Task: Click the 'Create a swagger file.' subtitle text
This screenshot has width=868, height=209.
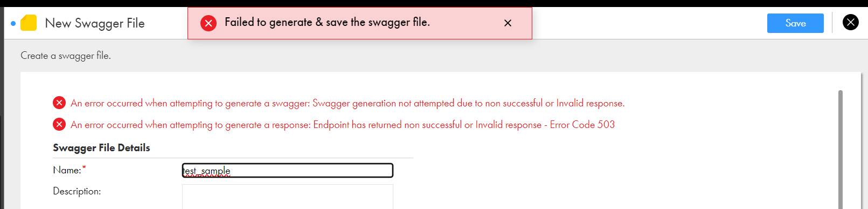Action: [x=66, y=56]
